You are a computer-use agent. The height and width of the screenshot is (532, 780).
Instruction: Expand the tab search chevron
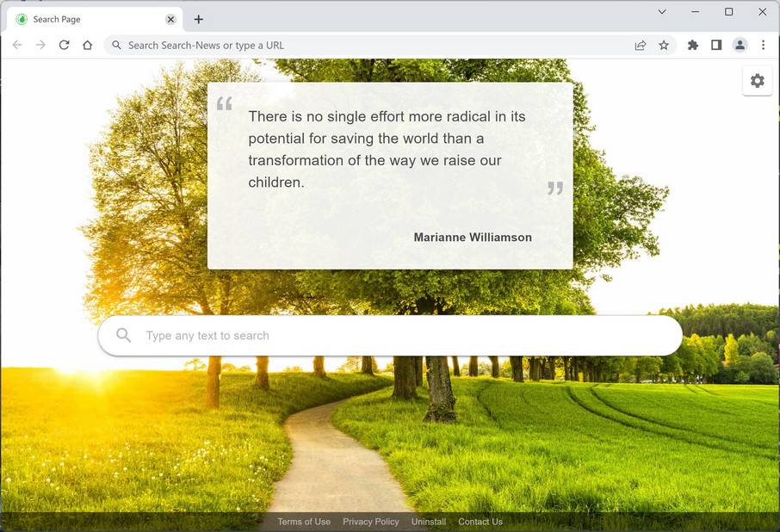[661, 11]
